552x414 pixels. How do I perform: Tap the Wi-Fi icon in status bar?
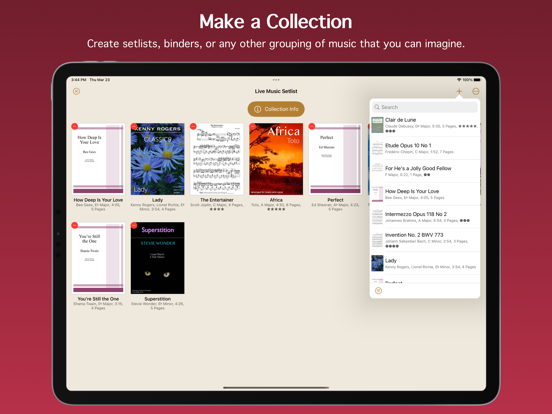459,80
